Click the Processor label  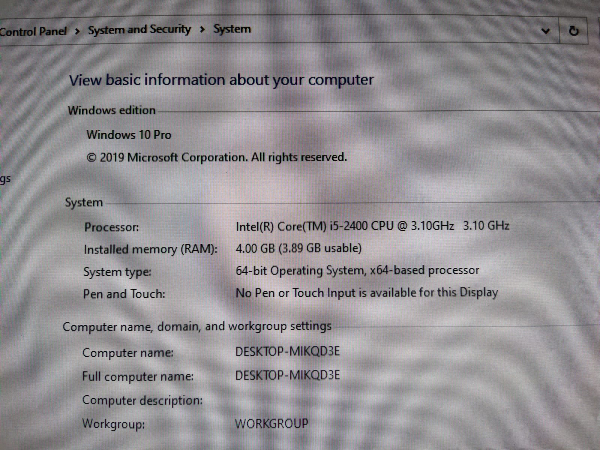111,227
